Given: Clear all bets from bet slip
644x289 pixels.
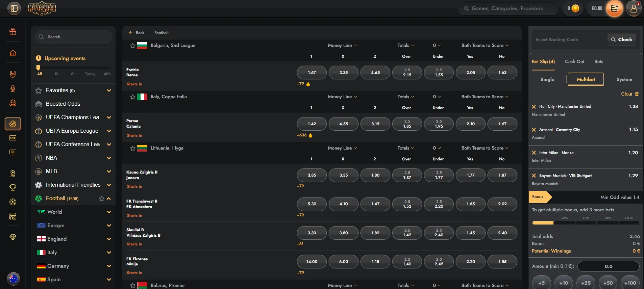Looking at the screenshot, I should 630,94.
